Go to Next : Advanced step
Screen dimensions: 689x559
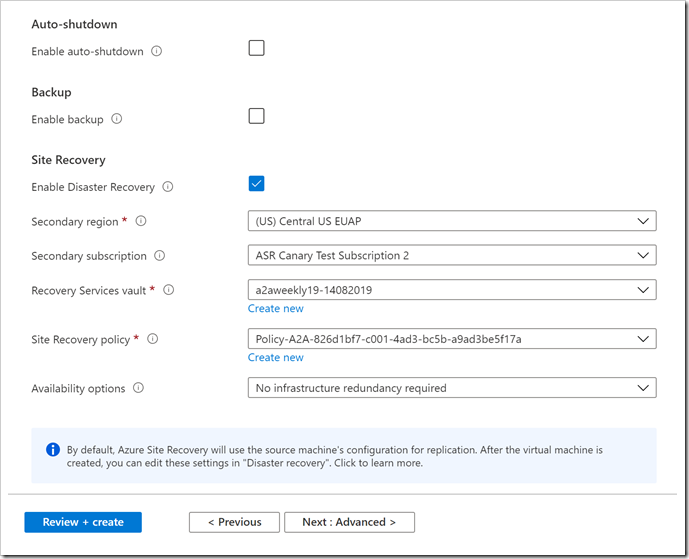pyautogui.click(x=349, y=522)
